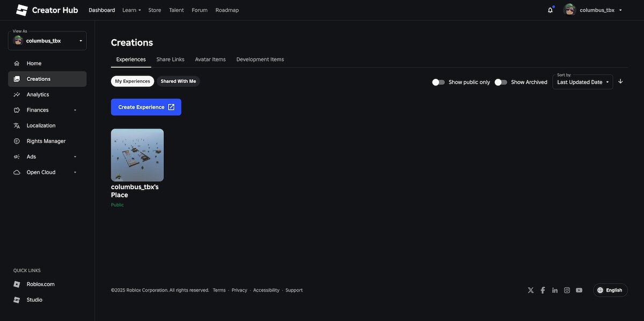Viewport: 644px width, 321px height.
Task: Open the Facebook icon in footer
Action: pos(543,290)
